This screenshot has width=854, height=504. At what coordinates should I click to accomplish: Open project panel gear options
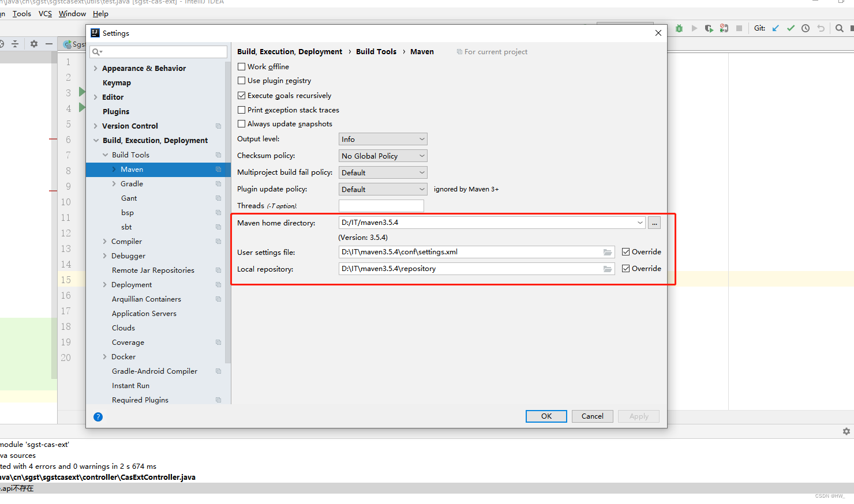[34, 44]
